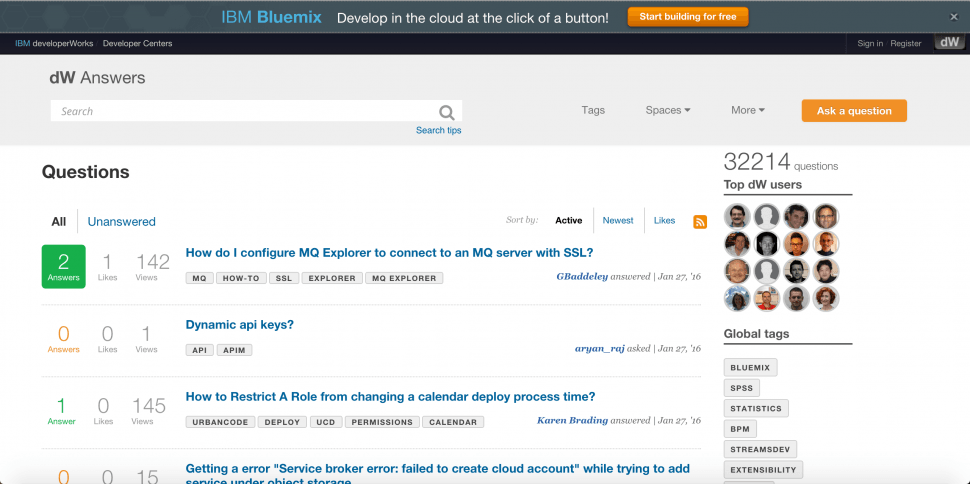
Task: Sort questions by Newest
Action: point(618,220)
